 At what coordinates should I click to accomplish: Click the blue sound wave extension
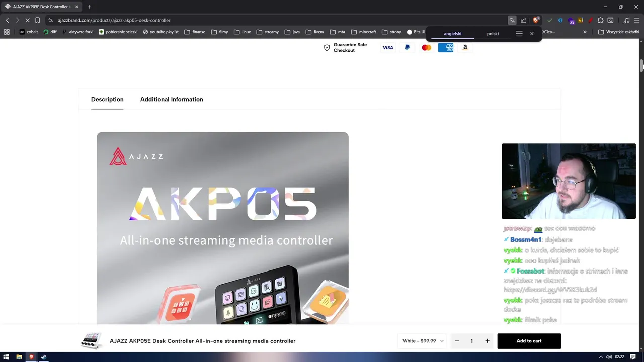(560, 20)
